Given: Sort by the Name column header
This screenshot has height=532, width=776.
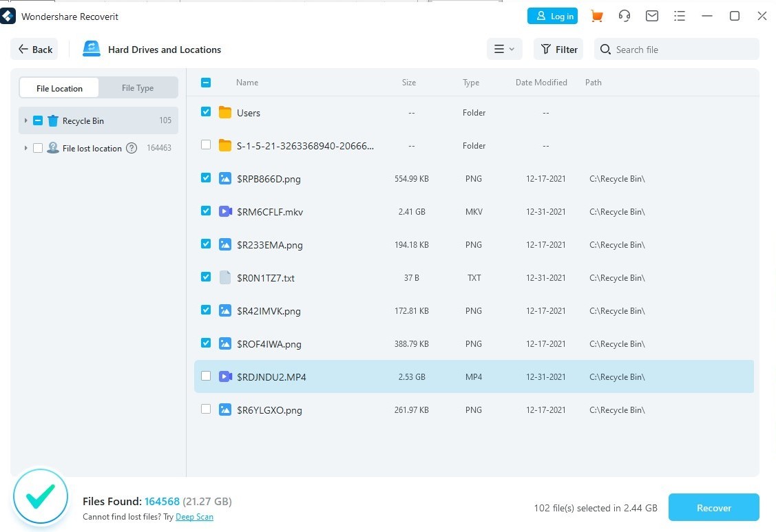Looking at the screenshot, I should click(x=247, y=82).
